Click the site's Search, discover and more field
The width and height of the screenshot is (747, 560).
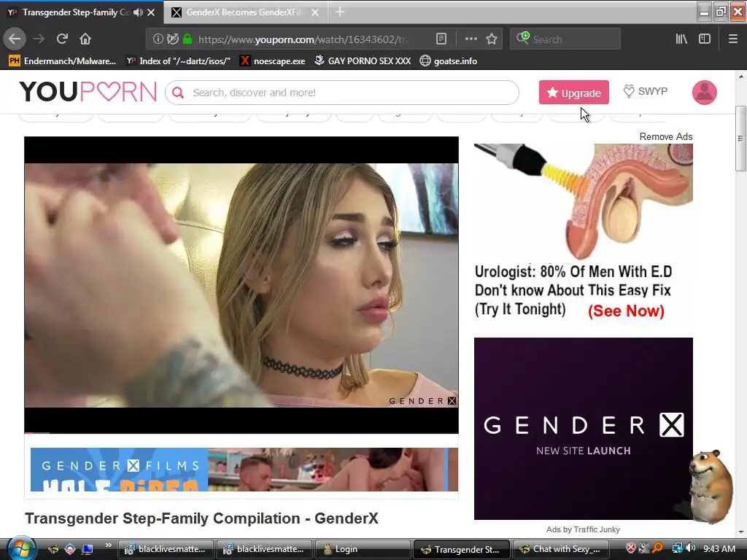pyautogui.click(x=342, y=93)
